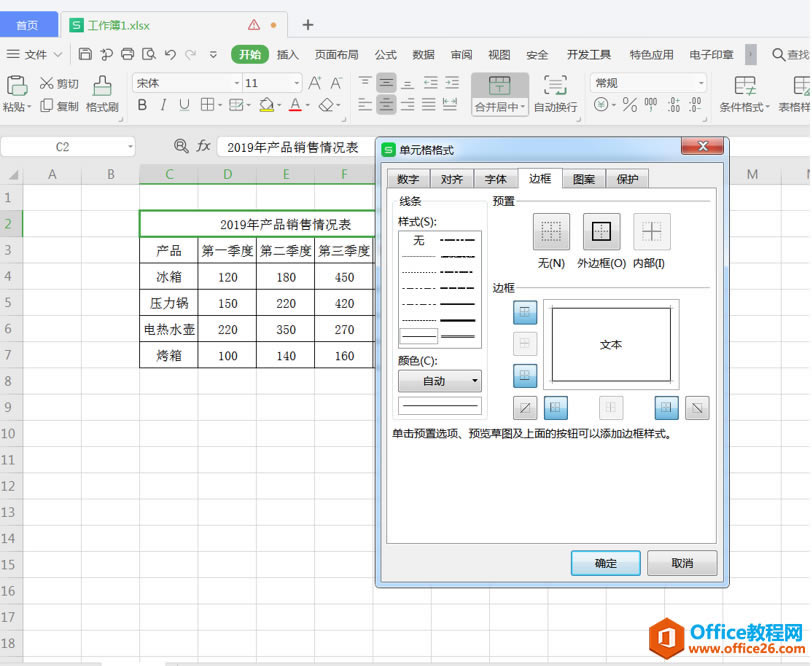Expand the 粘贴 paste options arrow

tap(29, 107)
